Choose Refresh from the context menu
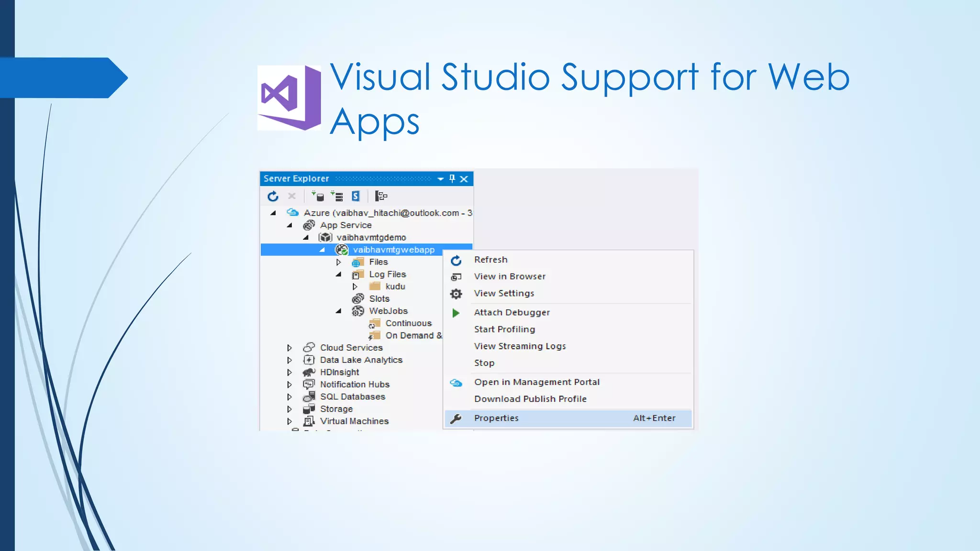Screen dimensions: 980x551 click(x=568, y=260)
